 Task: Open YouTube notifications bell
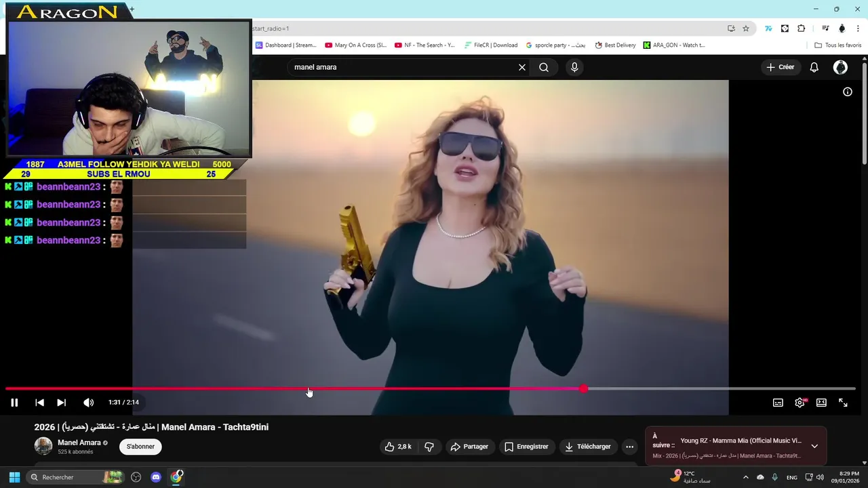(814, 67)
